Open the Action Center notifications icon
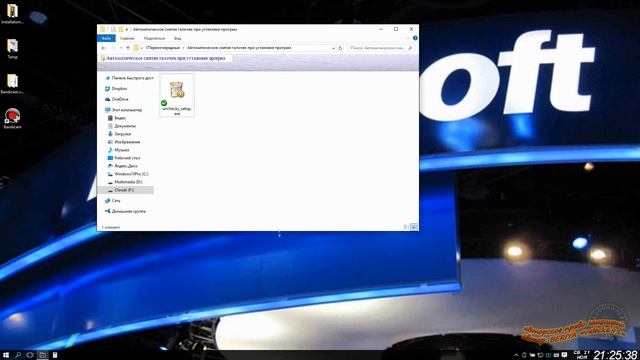This screenshot has width=640, height=360. pos(564,355)
